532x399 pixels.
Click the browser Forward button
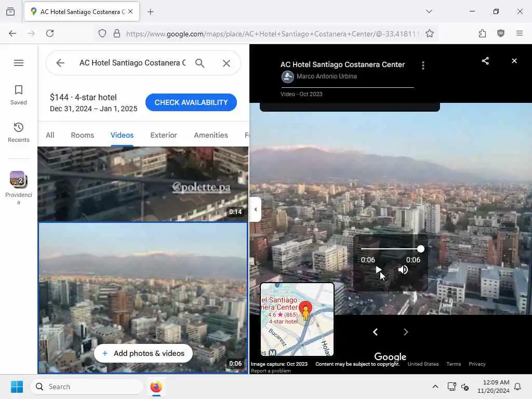point(31,33)
